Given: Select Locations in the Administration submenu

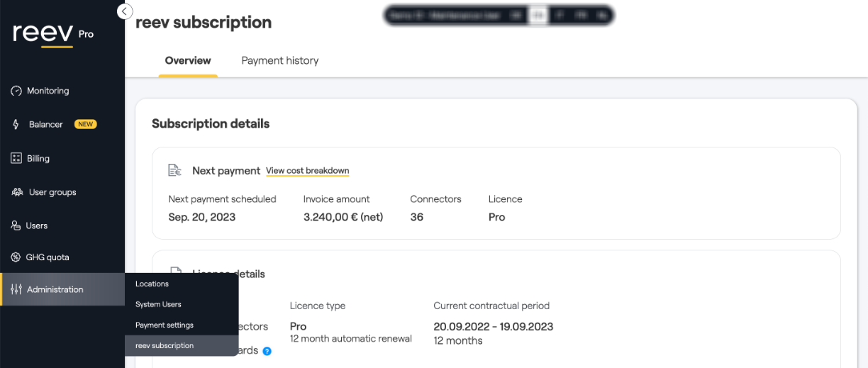Looking at the screenshot, I should pos(152,284).
